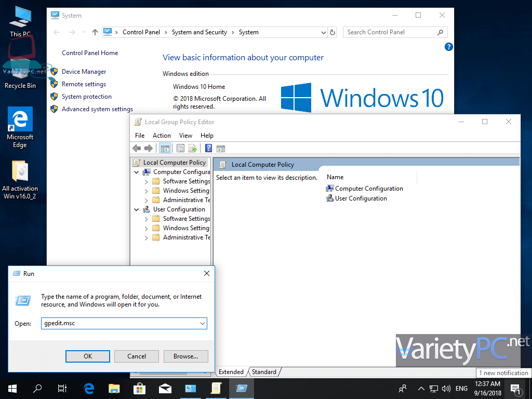The image size is (532, 399).
Task: Switch to Run dialog taskbar button
Action: coord(241,389)
